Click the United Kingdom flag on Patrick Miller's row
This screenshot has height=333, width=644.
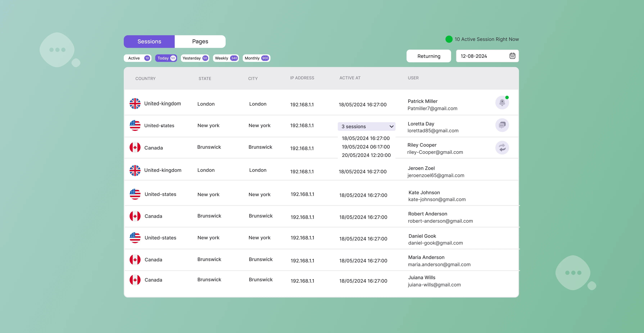tap(135, 103)
